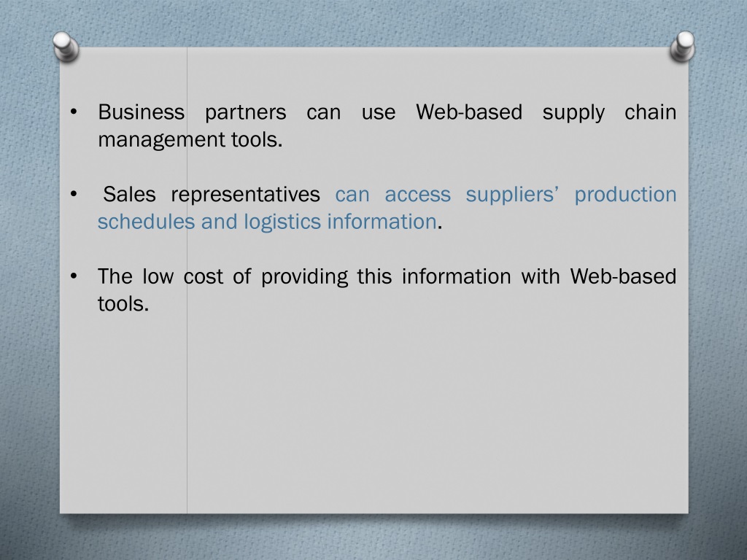747x560 pixels.
Task: Select the bullet before 'Business partners'
Action: point(74,112)
